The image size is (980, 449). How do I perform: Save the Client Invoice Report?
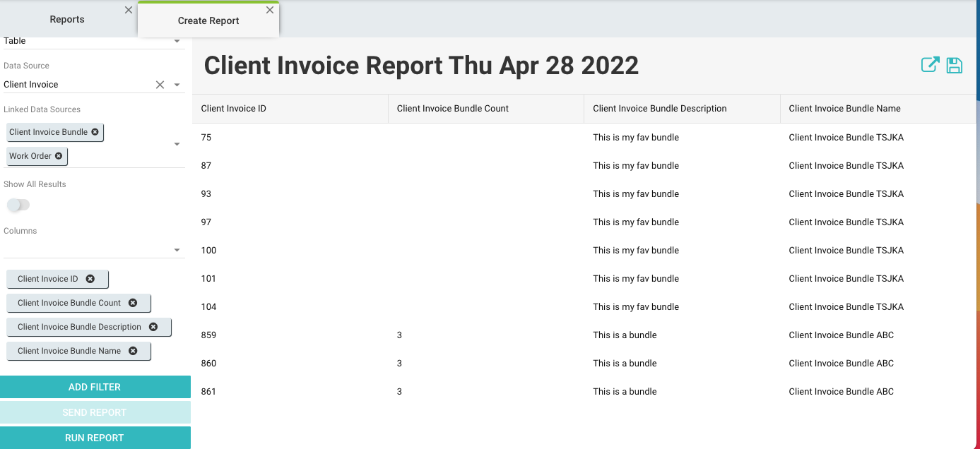pos(955,65)
